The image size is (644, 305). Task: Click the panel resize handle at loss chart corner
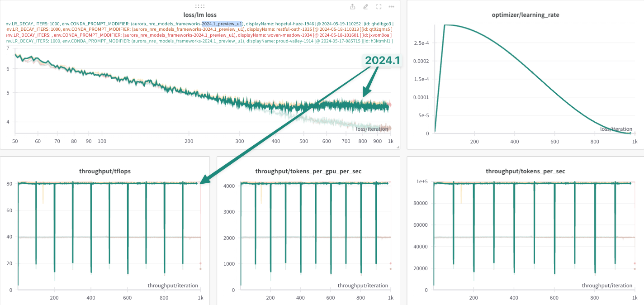coord(398,147)
